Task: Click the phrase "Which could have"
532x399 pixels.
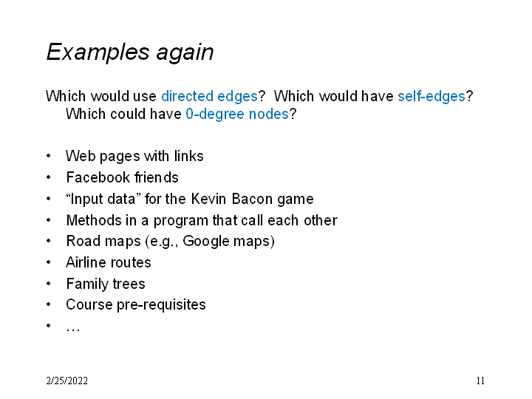Action: click(x=123, y=115)
